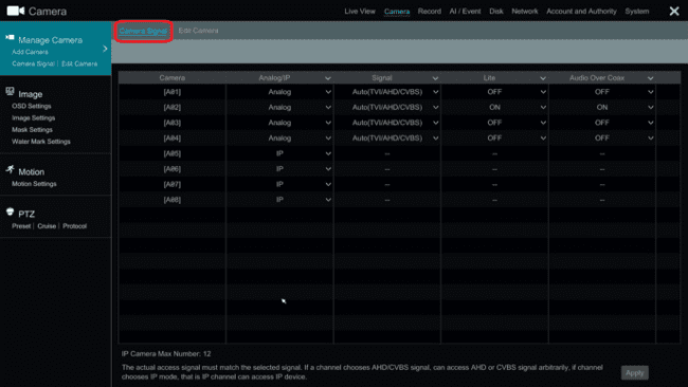Close the camera settings window
This screenshot has height=387, width=688.
[674, 11]
